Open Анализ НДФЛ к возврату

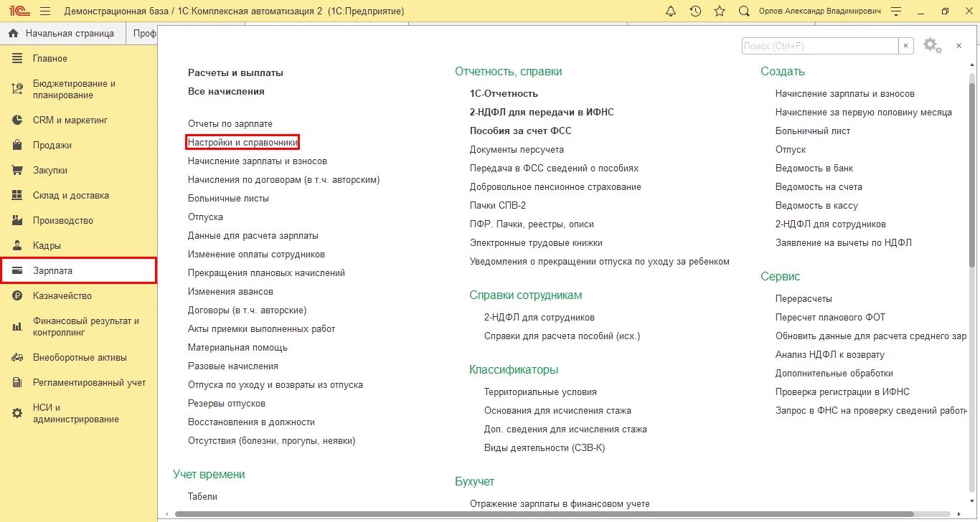coord(830,355)
